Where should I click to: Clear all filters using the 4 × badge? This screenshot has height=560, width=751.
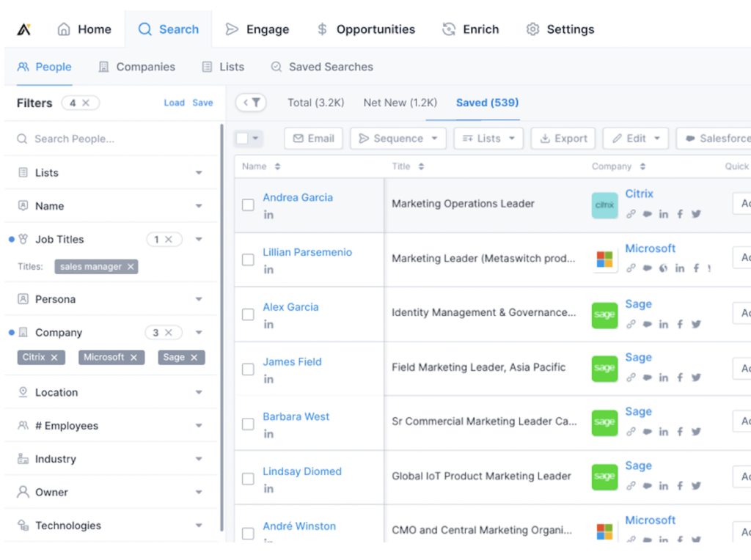tap(80, 103)
